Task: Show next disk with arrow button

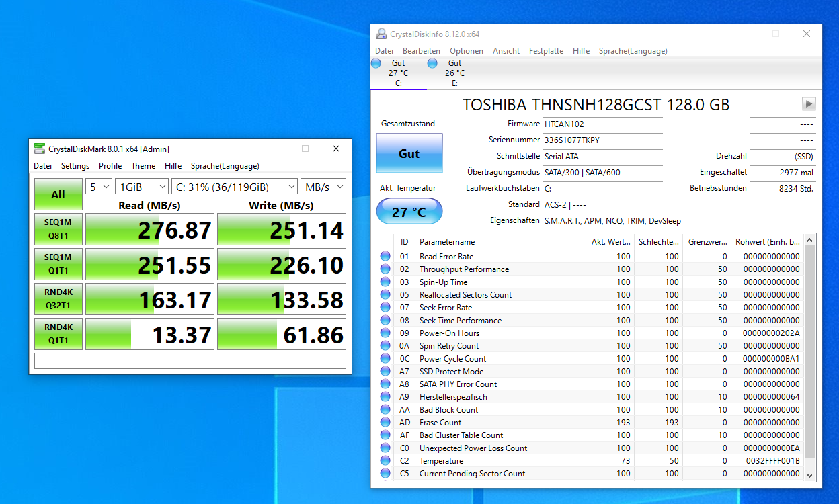Action: point(809,104)
